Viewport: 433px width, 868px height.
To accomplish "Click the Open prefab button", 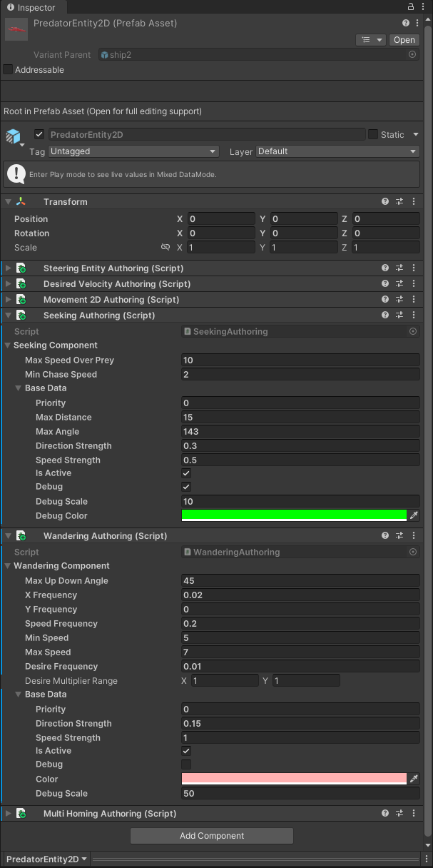I will point(404,40).
